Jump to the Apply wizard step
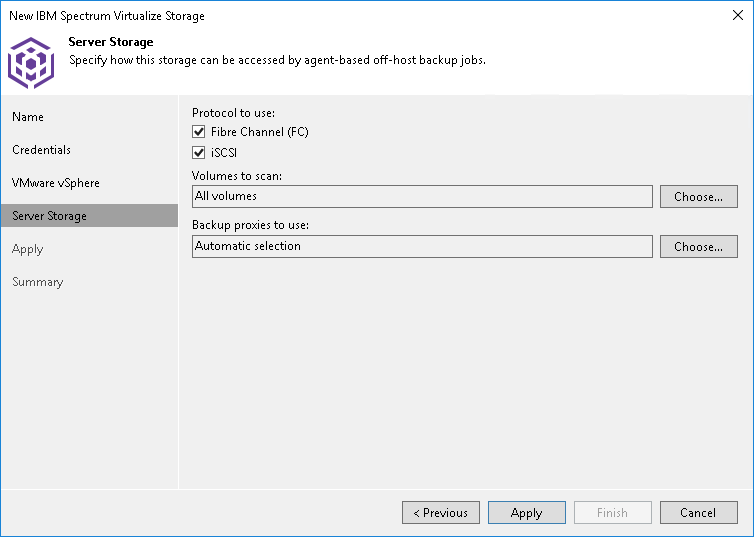 28,249
